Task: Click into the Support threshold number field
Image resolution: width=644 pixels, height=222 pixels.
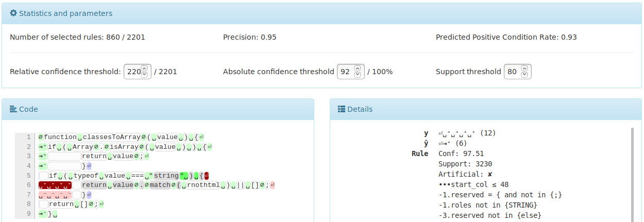Action: pos(512,72)
